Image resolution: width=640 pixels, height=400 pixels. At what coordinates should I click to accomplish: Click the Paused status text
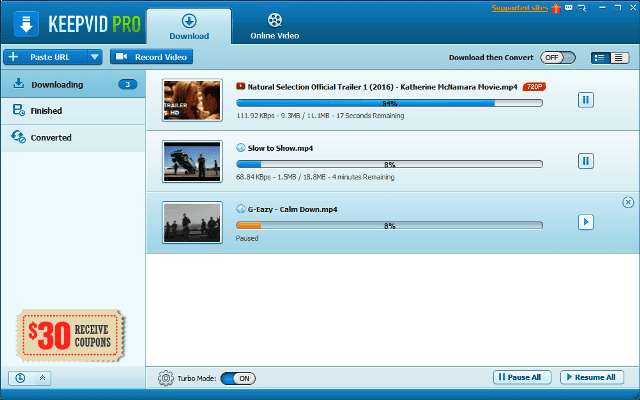pos(247,238)
